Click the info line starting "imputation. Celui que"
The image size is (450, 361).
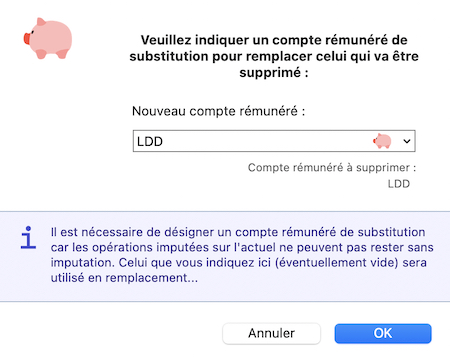tap(239, 262)
